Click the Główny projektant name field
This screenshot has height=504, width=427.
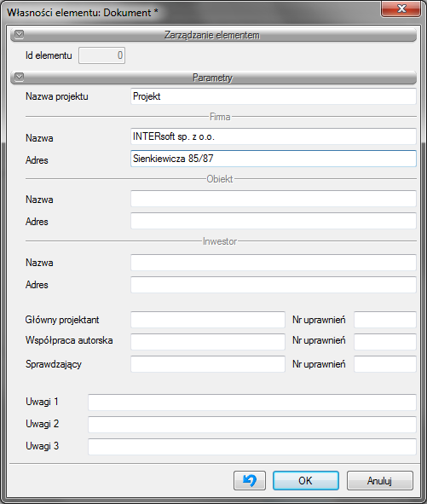pyautogui.click(x=208, y=320)
